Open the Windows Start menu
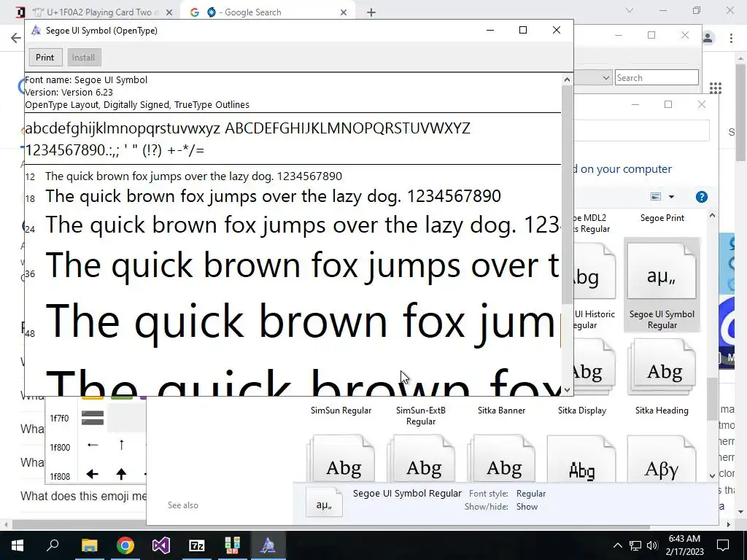This screenshot has height=560, width=747. [x=18, y=545]
